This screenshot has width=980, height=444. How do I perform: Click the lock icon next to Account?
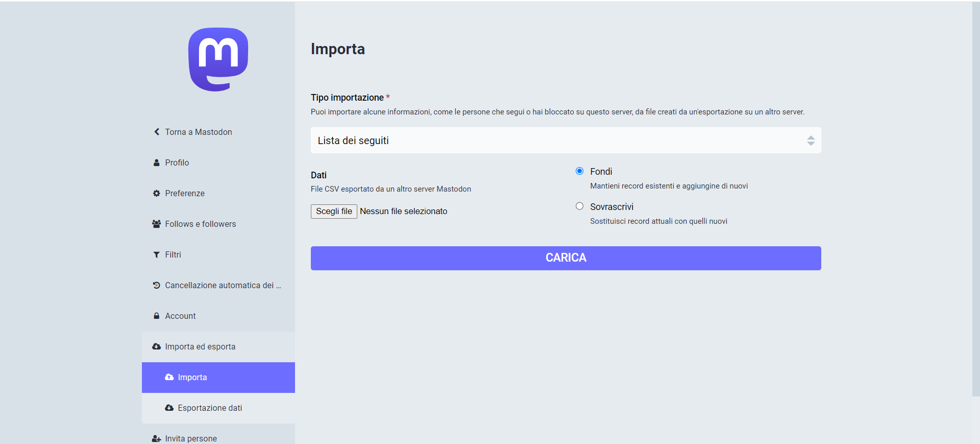tap(157, 316)
